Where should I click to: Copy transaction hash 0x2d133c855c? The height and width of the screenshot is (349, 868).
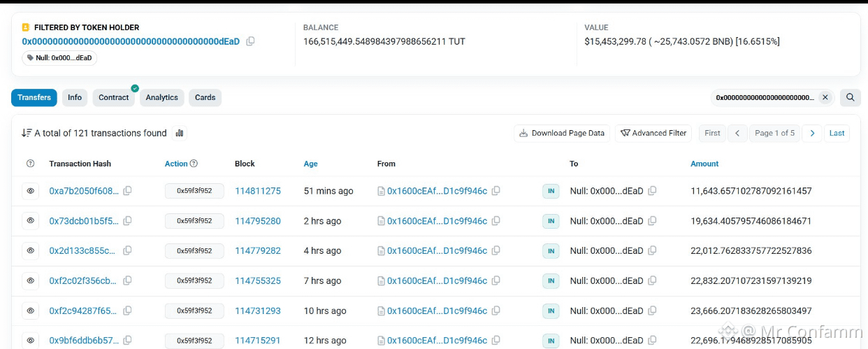[127, 250]
